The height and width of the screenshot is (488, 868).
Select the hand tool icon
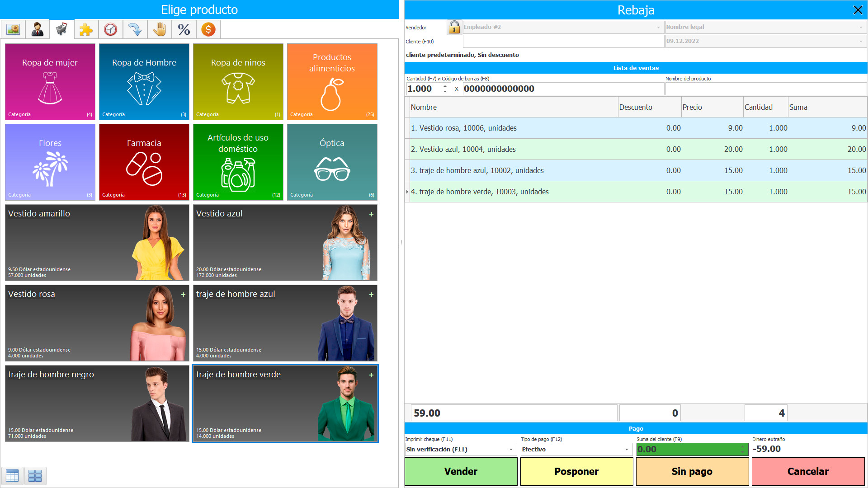pos(159,30)
